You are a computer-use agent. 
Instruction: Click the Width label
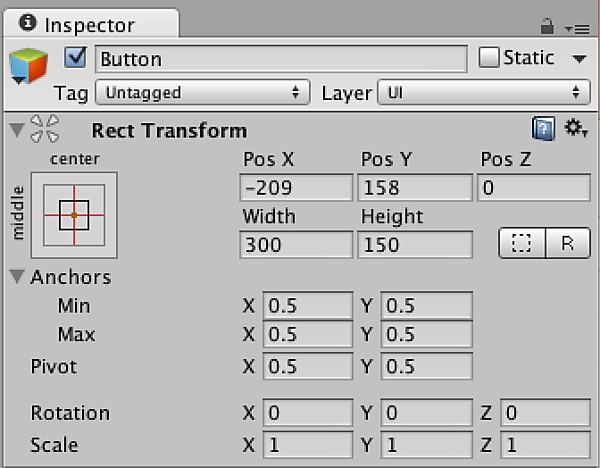pos(269,216)
